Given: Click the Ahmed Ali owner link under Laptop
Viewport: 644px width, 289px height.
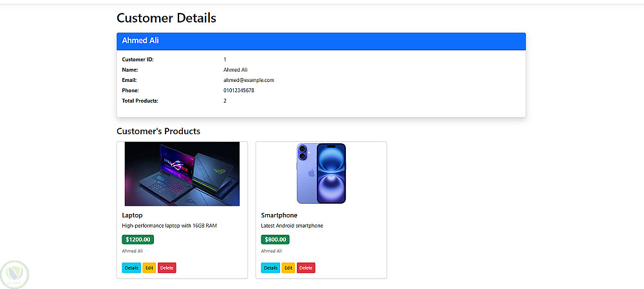Looking at the screenshot, I should (x=132, y=251).
